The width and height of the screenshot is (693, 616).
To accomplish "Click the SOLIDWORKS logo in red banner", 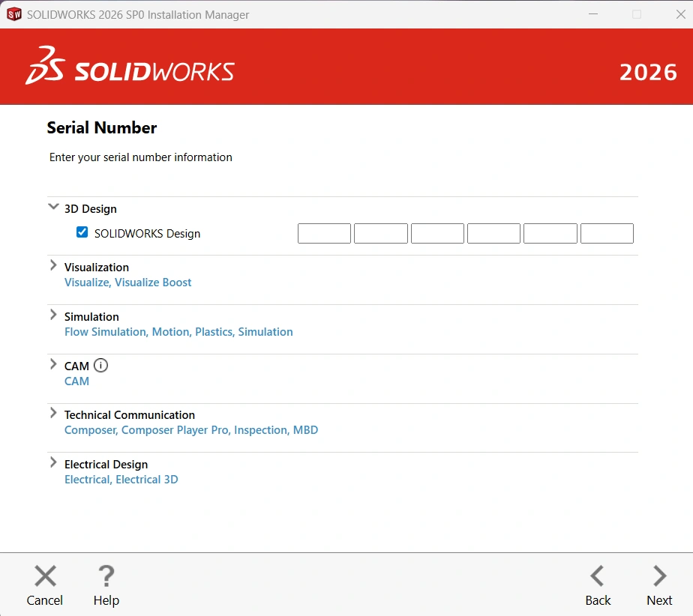I will point(130,66).
